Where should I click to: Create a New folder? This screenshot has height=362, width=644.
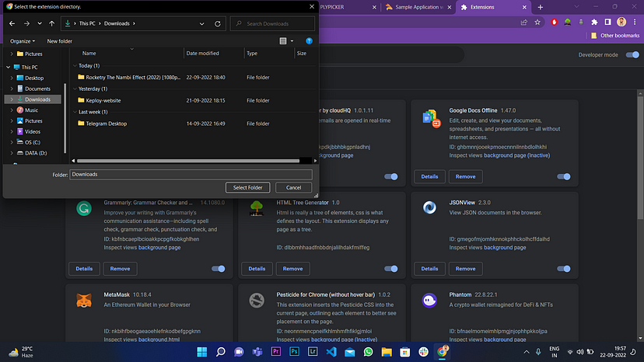pos(60,41)
